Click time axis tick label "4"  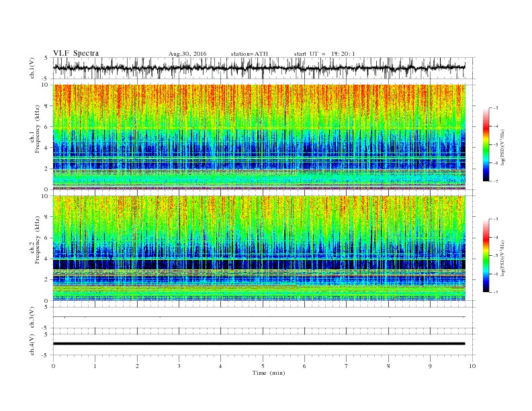220,366
